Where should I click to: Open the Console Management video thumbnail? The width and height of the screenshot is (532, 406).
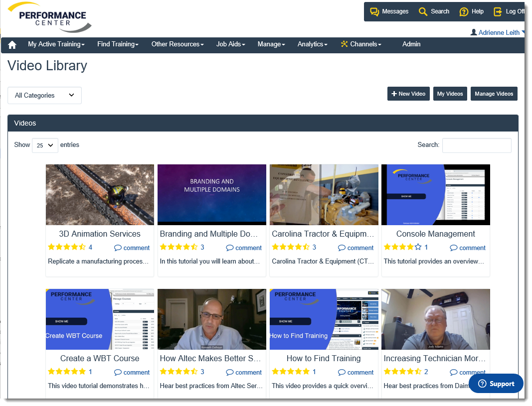(436, 194)
